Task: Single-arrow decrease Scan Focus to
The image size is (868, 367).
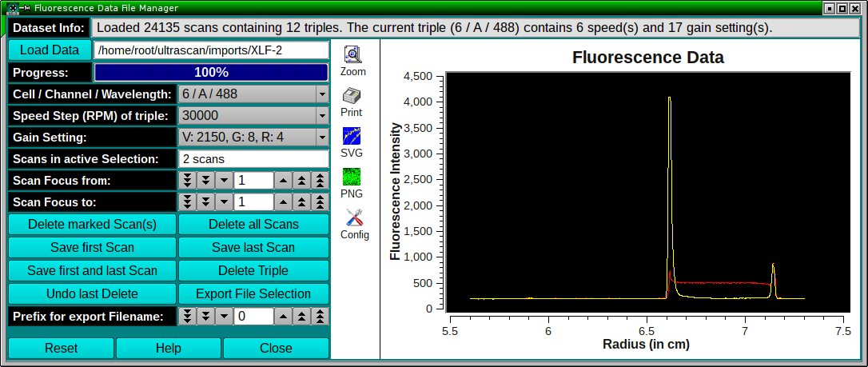Action: tap(224, 202)
